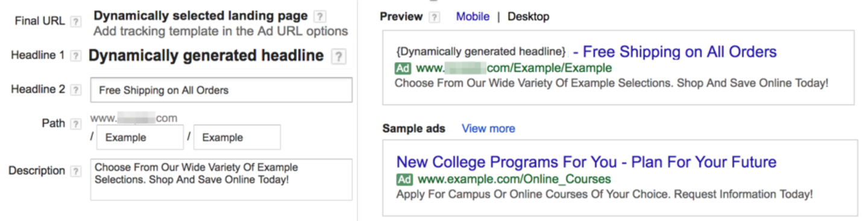The width and height of the screenshot is (868, 221).
Task: Click the help icon beside Headline 2 label
Action: click(75, 89)
